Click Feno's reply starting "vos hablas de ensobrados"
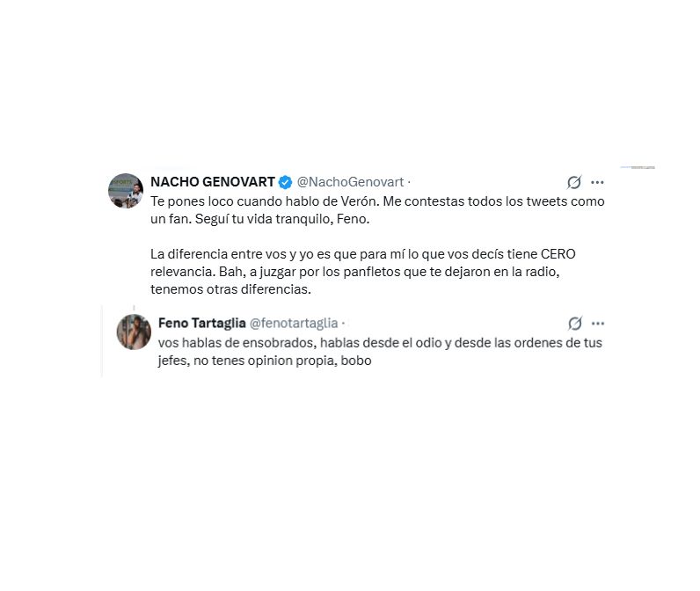The height and width of the screenshot is (591, 700). tap(380, 351)
